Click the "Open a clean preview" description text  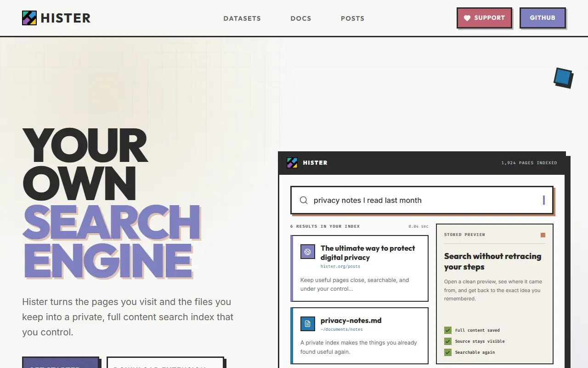click(x=493, y=290)
